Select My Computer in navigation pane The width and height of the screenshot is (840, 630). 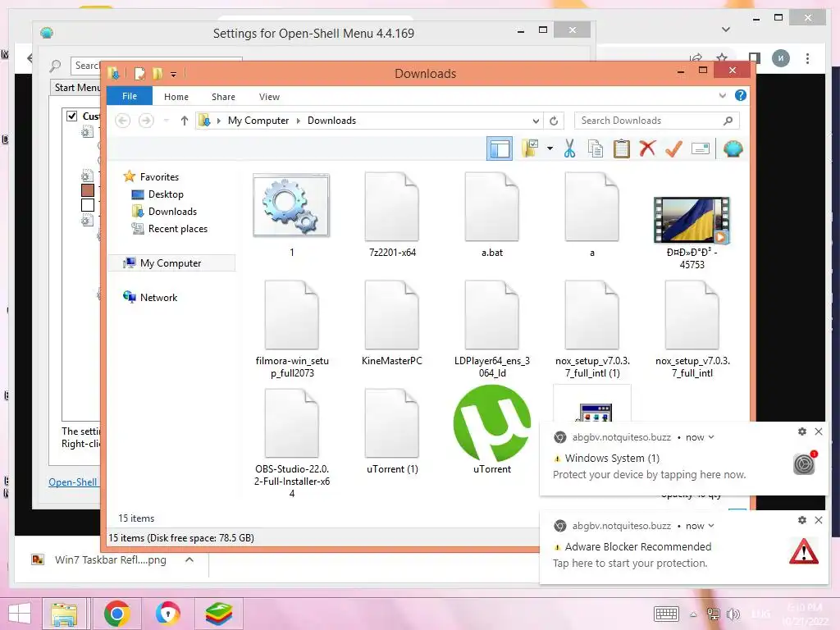tap(171, 263)
